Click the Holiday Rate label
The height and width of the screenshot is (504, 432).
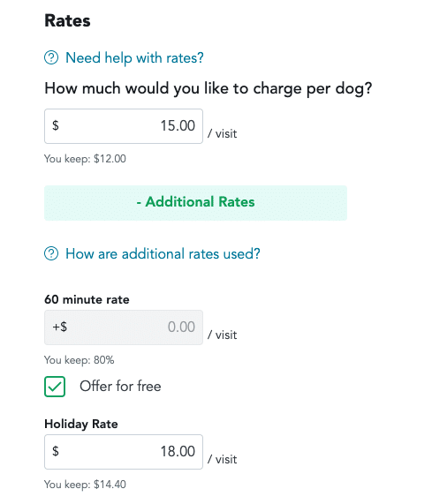81,424
